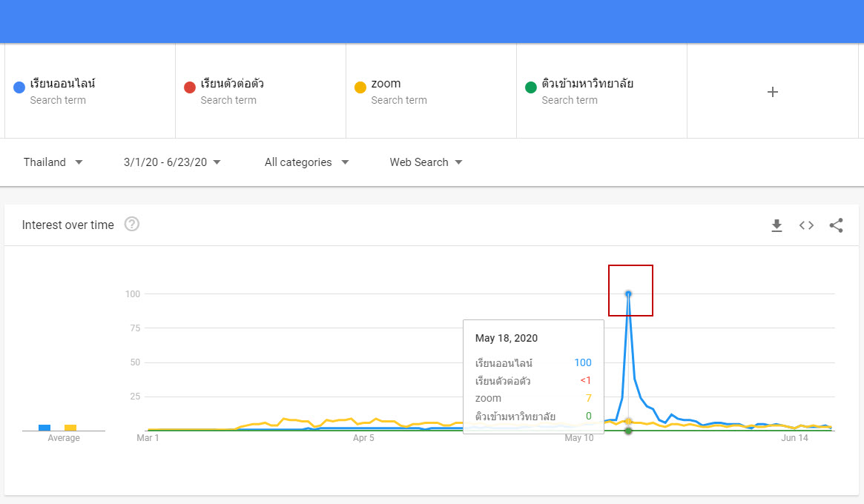Open the help icon beside Interest over time

pyautogui.click(x=132, y=225)
